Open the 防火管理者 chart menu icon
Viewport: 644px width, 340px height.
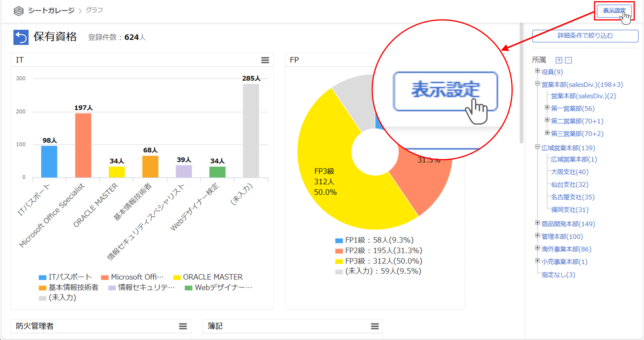pos(183,326)
